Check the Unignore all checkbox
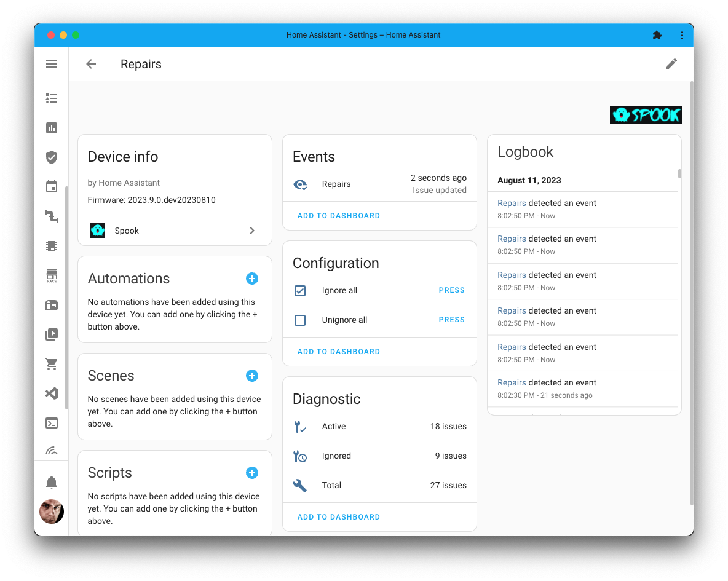This screenshot has height=581, width=728. (300, 320)
